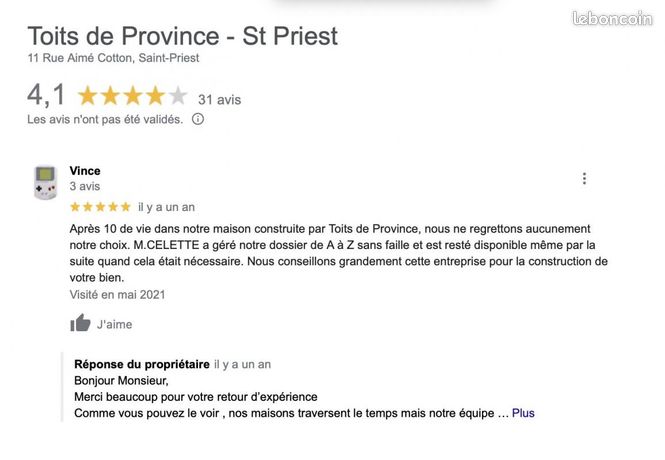
Task: Click the thumbs-up icon under the review
Action: tap(80, 323)
